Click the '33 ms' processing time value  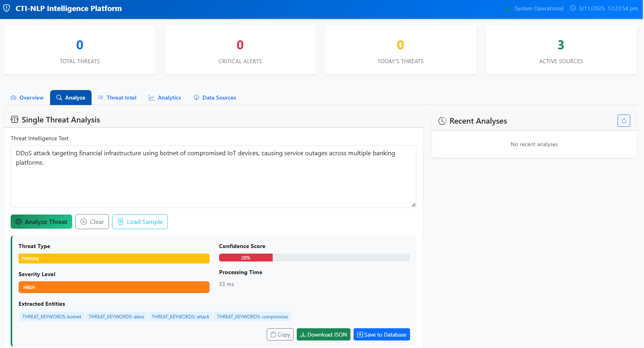pyautogui.click(x=227, y=284)
